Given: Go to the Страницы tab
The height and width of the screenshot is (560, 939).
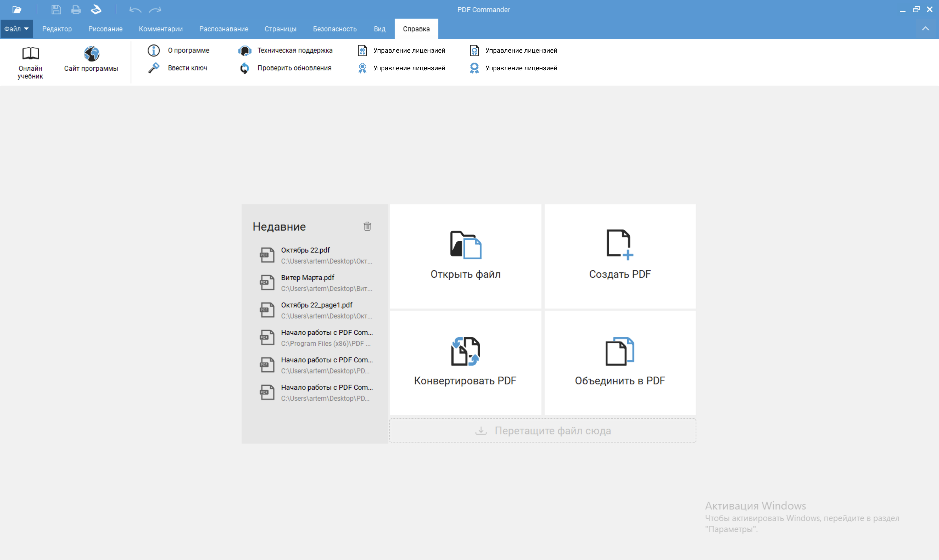Looking at the screenshot, I should (280, 29).
